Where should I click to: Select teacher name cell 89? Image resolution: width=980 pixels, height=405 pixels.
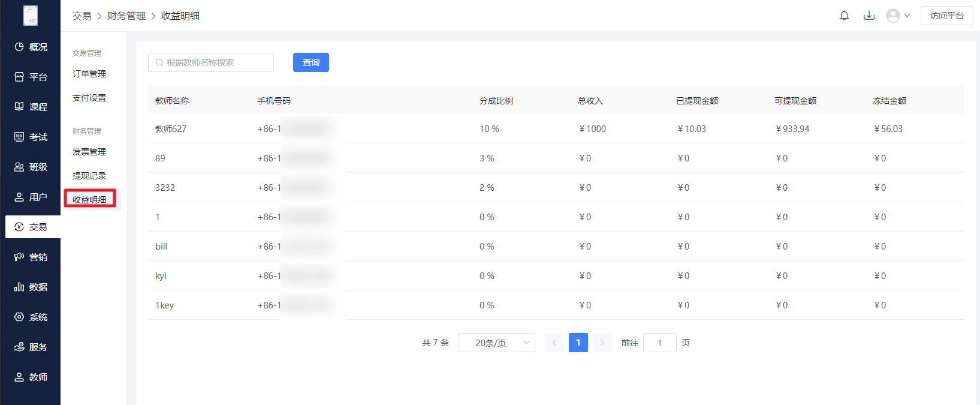pos(160,158)
